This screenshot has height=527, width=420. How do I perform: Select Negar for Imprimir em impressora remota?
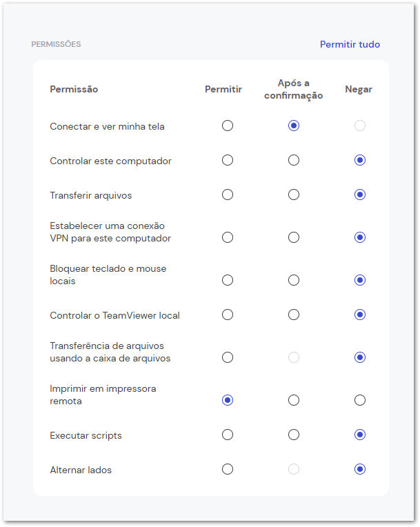[x=360, y=400]
